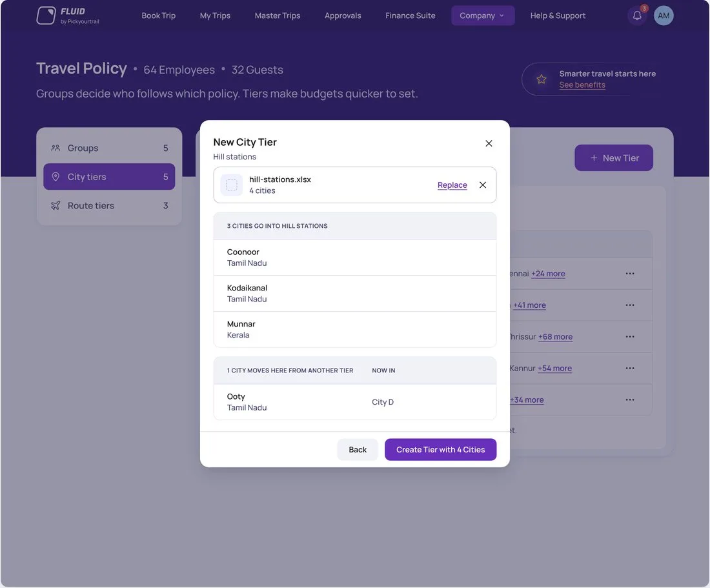Viewport: 710px width, 588px height.
Task: Click the City D tier value
Action: [x=383, y=402]
